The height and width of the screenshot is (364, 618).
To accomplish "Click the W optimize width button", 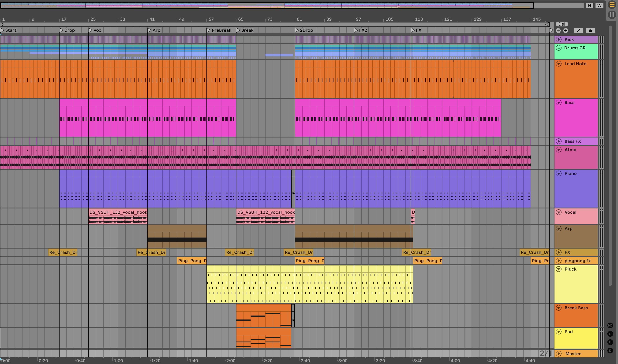I will click(599, 5).
